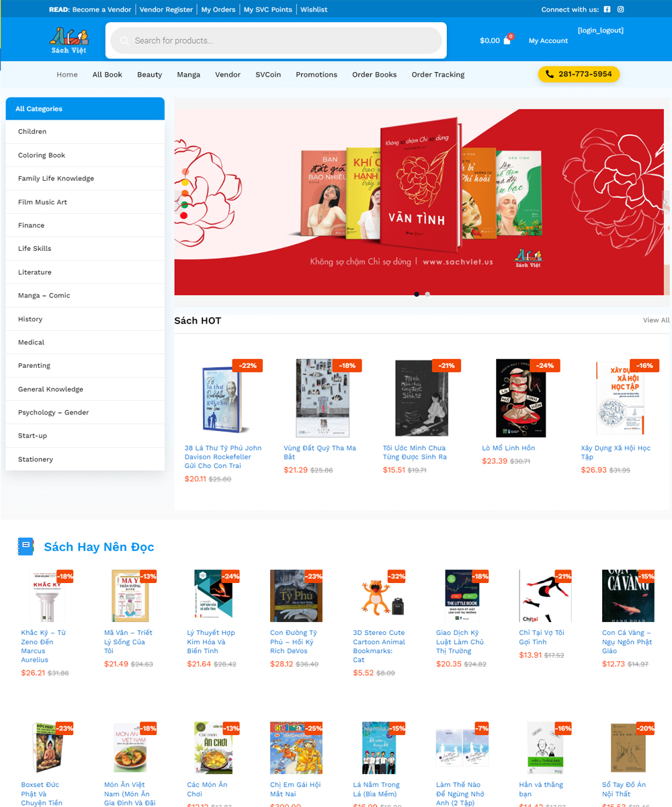The image size is (672, 807).
Task: Open My Account link
Action: click(x=548, y=41)
